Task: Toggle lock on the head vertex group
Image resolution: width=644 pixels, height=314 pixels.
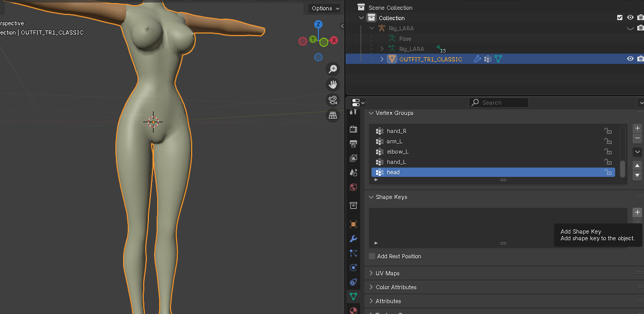Action: 608,172
